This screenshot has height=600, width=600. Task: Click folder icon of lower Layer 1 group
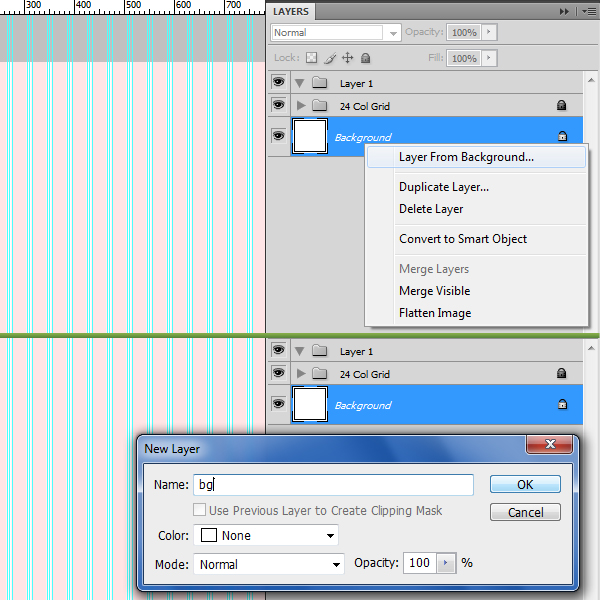click(x=320, y=351)
